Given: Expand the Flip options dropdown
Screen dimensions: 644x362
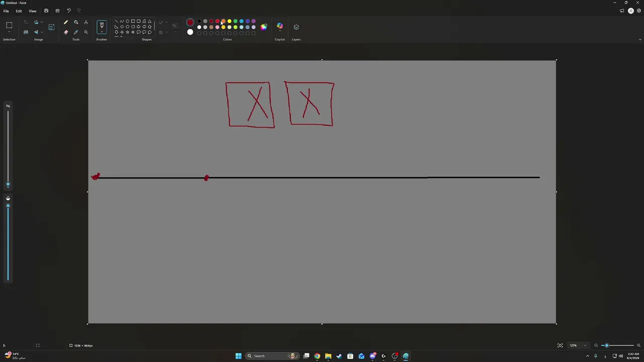Looking at the screenshot, I should click(x=42, y=32).
